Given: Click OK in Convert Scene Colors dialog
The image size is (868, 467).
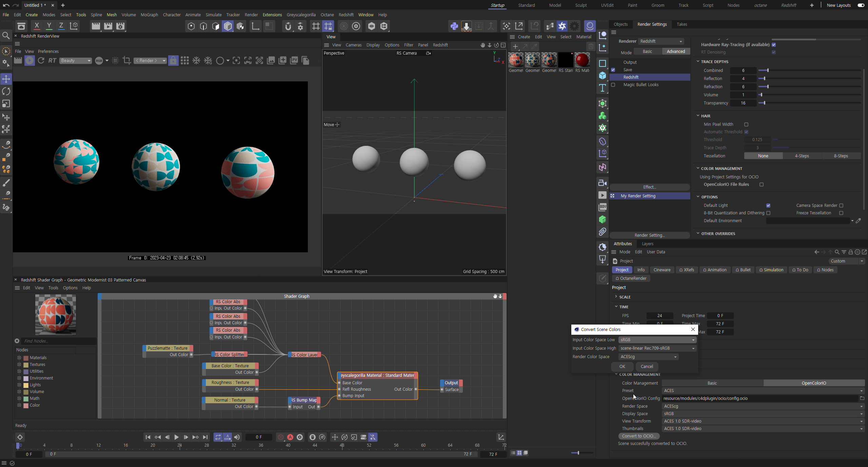Looking at the screenshot, I should pos(622,366).
